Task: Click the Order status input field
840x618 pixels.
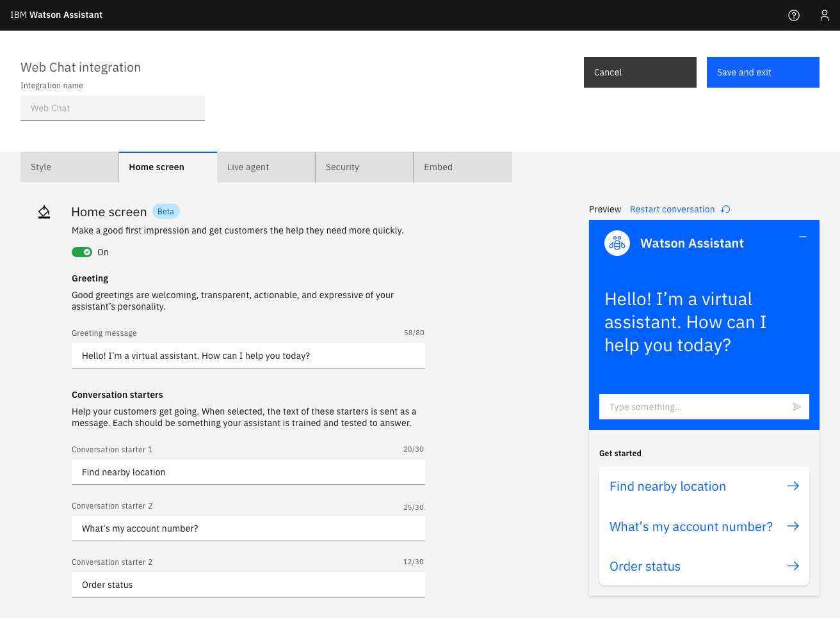Action: 248,585
